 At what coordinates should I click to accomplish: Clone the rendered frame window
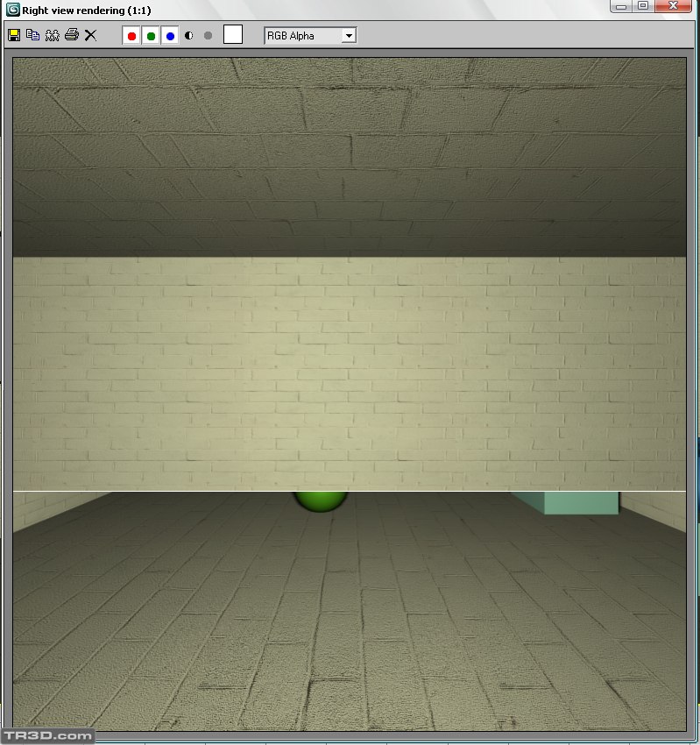[52, 35]
